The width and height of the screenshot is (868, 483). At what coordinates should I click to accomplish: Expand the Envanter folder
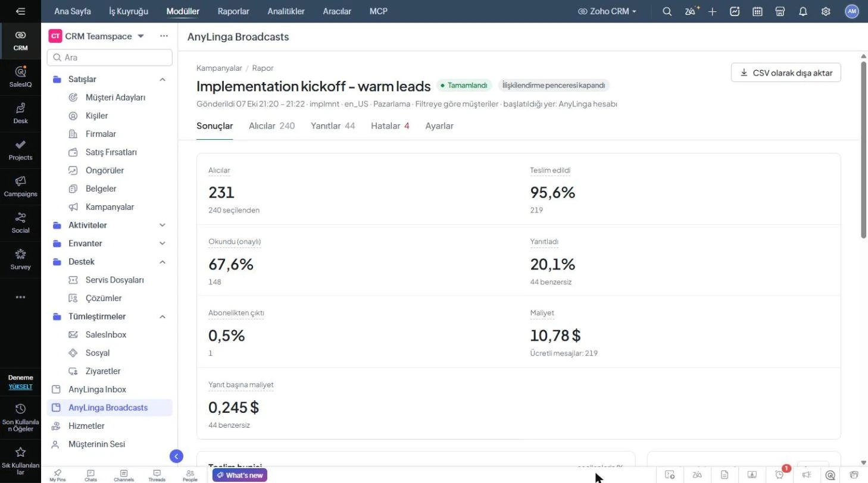pyautogui.click(x=163, y=243)
